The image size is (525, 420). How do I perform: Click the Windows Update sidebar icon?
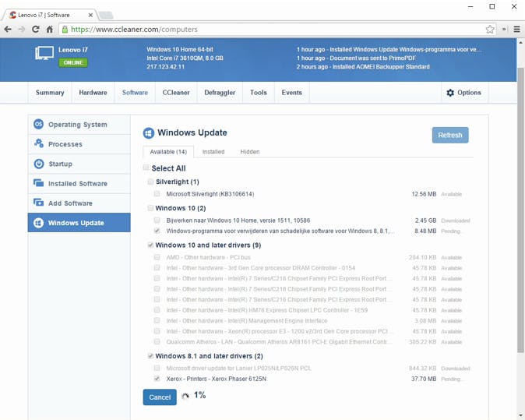click(x=38, y=223)
